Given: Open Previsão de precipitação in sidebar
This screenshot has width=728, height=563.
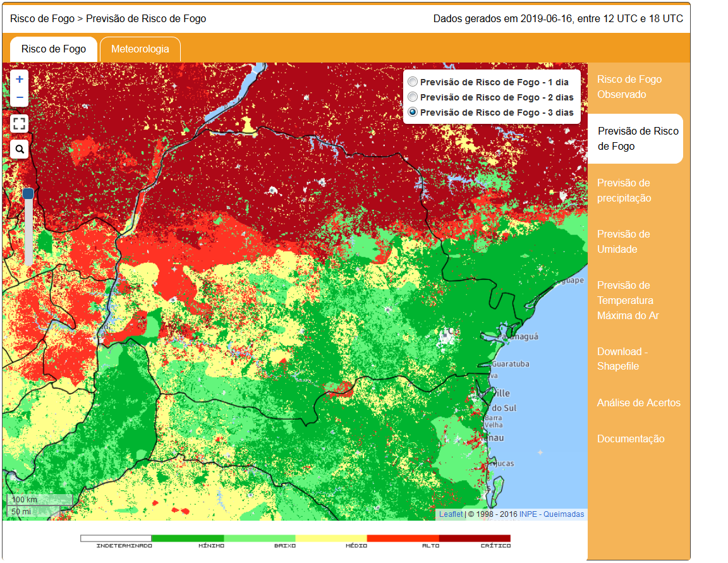Looking at the screenshot, I should point(624,190).
